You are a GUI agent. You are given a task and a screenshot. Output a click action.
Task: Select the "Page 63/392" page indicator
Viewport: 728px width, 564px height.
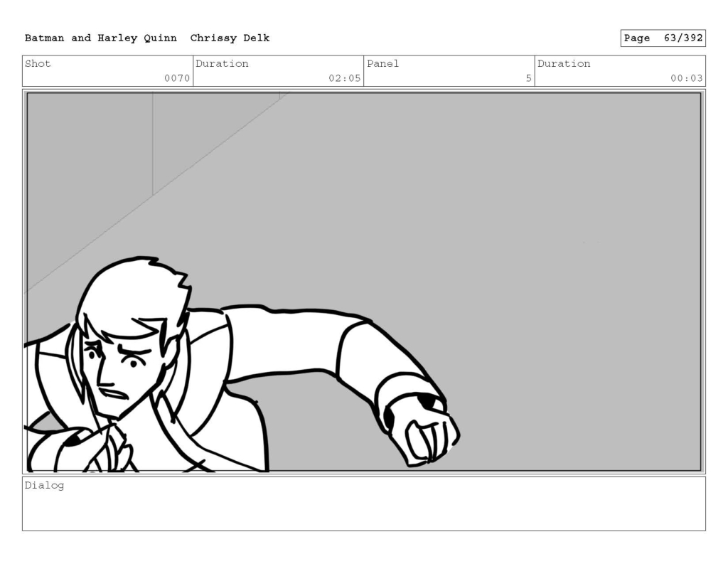click(x=663, y=38)
